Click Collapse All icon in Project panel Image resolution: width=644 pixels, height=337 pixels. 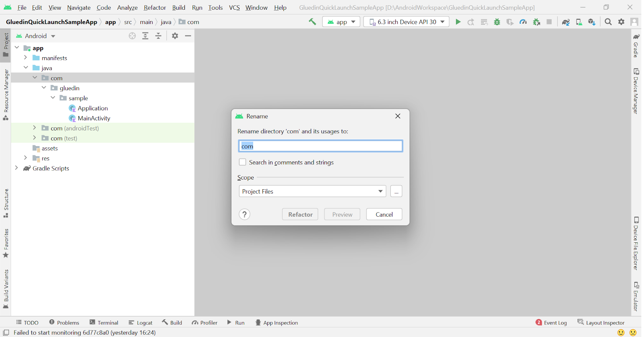point(159,36)
